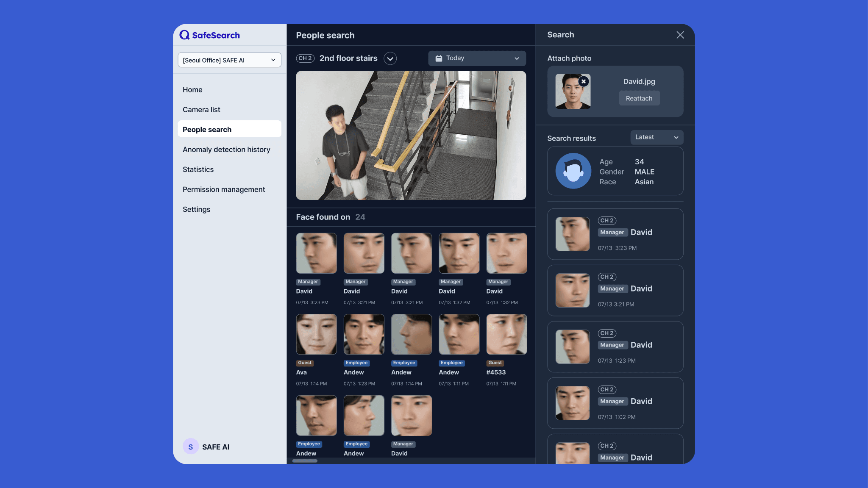Click the SafeSearch logo icon
This screenshot has height=488, width=868.
click(x=184, y=35)
